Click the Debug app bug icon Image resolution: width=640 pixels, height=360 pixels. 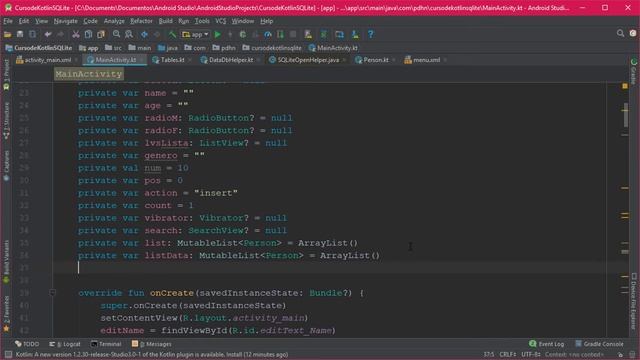(x=242, y=34)
